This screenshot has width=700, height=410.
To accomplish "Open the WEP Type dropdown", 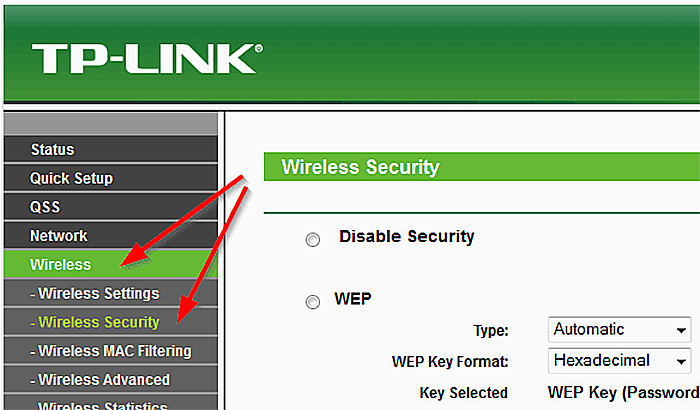I will 620,330.
